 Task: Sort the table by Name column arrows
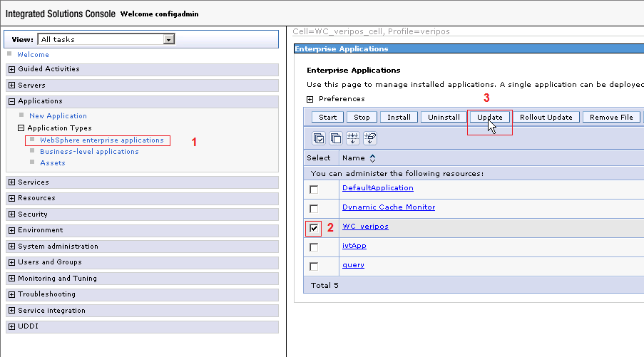(372, 158)
